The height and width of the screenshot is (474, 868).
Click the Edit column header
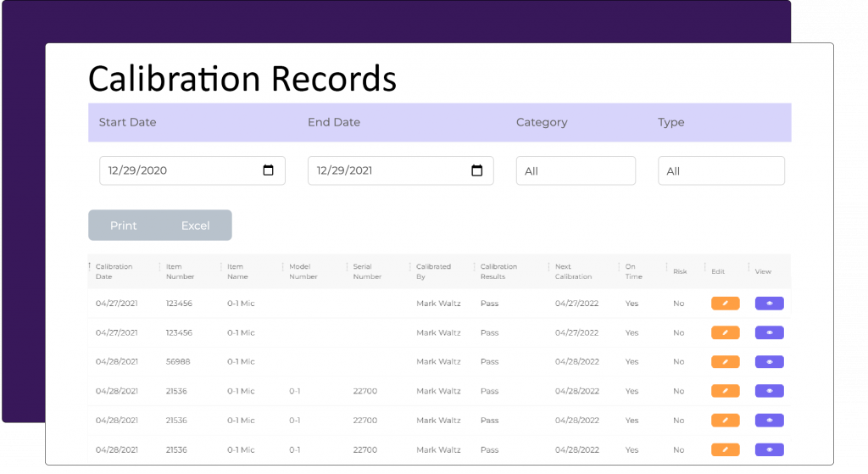pyautogui.click(x=718, y=271)
